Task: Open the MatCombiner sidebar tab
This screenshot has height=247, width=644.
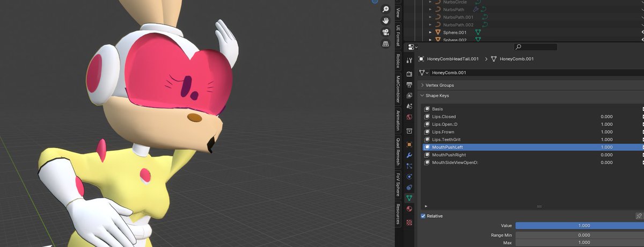Action: coord(398,89)
